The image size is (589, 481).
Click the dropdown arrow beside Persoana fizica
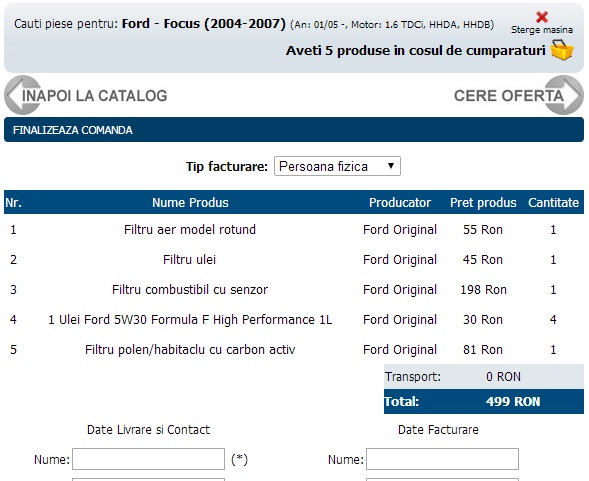tap(391, 166)
